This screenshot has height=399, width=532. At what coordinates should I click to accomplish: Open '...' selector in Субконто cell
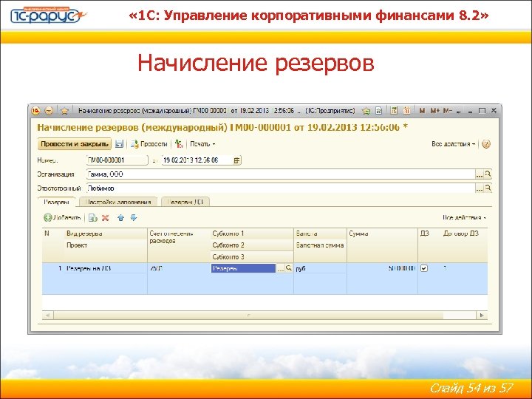pos(281,269)
